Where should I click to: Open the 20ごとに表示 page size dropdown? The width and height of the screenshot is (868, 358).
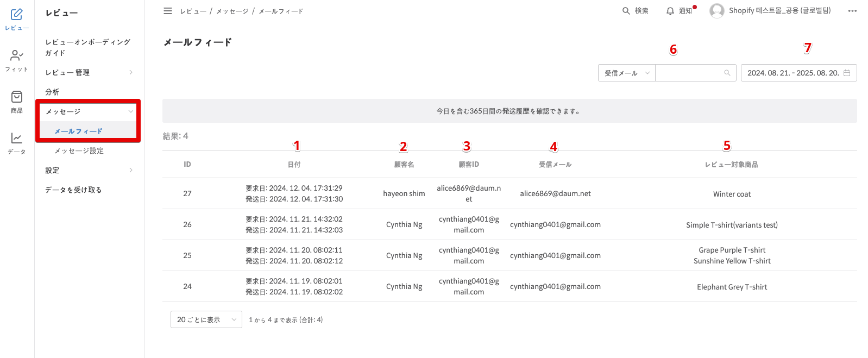(206, 320)
